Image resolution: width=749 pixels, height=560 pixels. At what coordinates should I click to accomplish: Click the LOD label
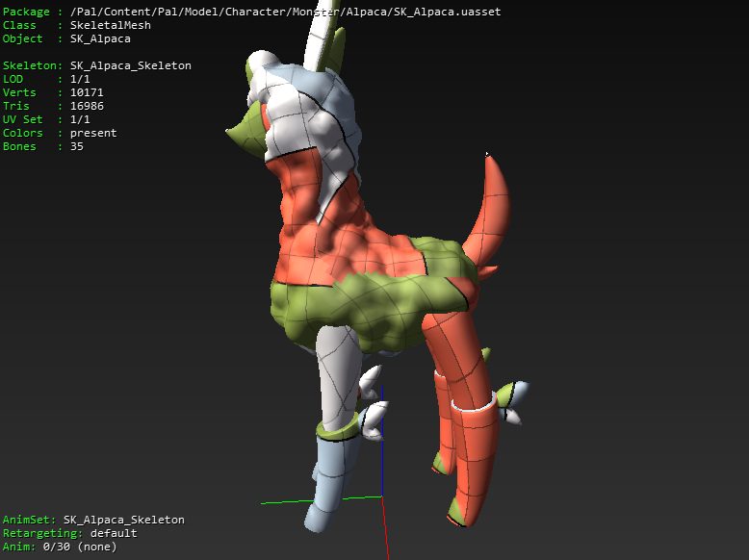pyautogui.click(x=13, y=79)
